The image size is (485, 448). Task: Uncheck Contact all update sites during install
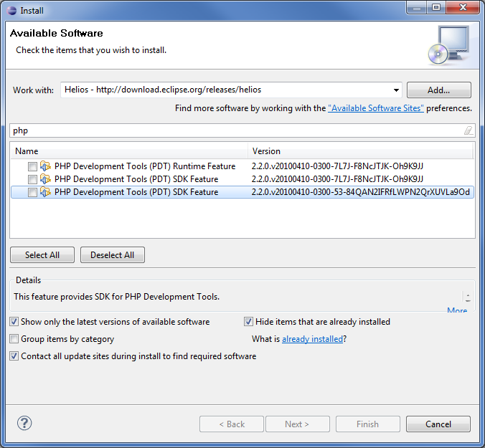pyautogui.click(x=15, y=356)
